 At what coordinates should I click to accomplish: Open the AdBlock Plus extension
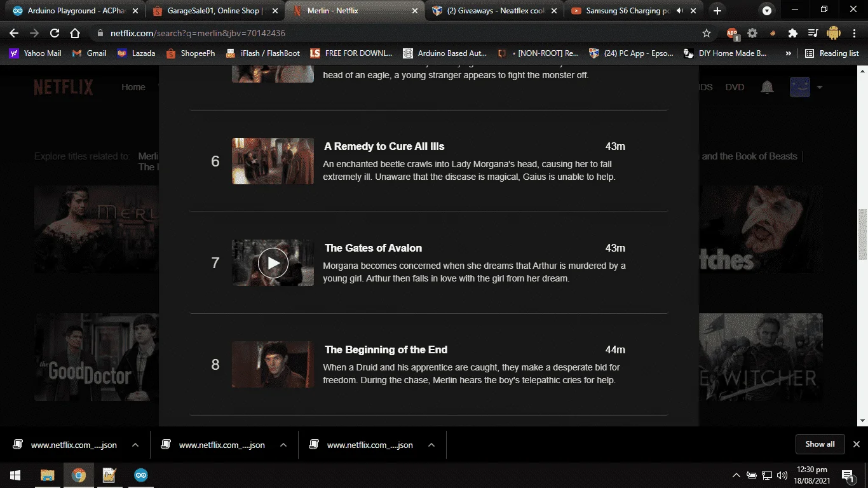point(732,33)
